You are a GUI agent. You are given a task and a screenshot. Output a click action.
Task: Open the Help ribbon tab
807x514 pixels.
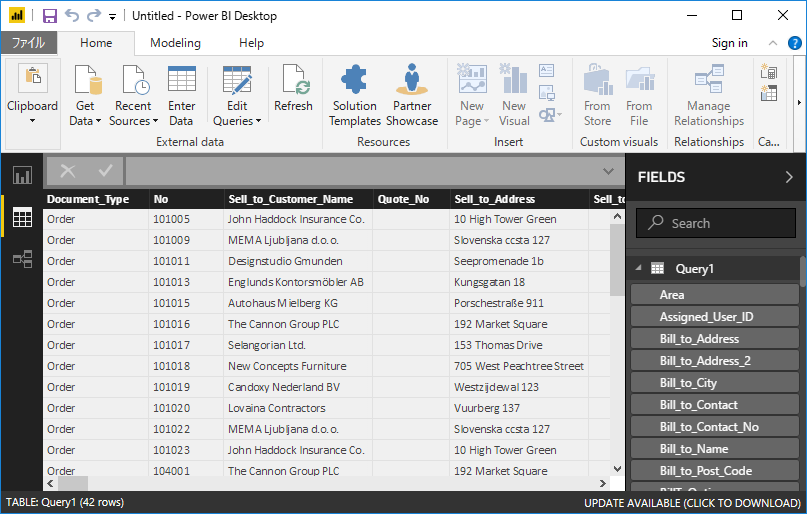tap(251, 43)
